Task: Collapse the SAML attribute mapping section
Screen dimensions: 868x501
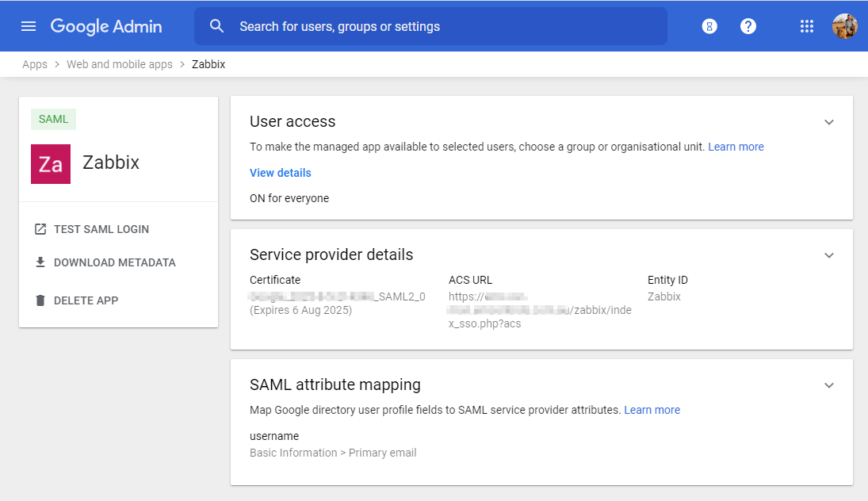Action: 829,385
